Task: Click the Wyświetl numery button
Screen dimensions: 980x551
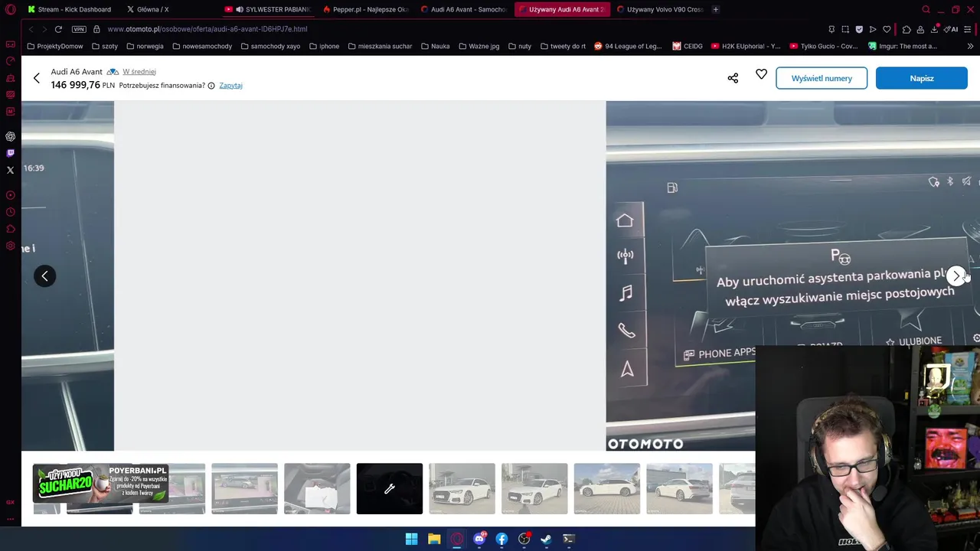Action: [822, 78]
